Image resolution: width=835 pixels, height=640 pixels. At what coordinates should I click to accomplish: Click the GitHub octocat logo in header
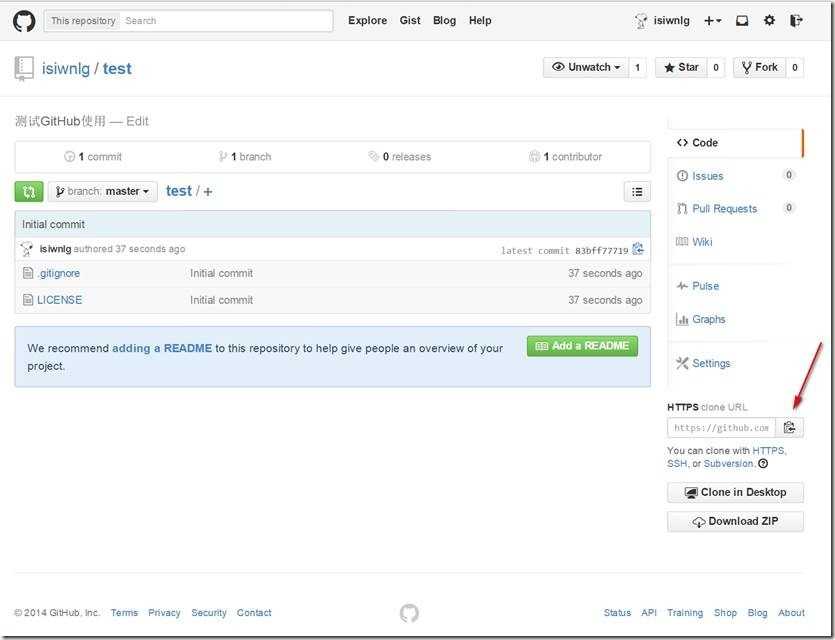point(24,21)
